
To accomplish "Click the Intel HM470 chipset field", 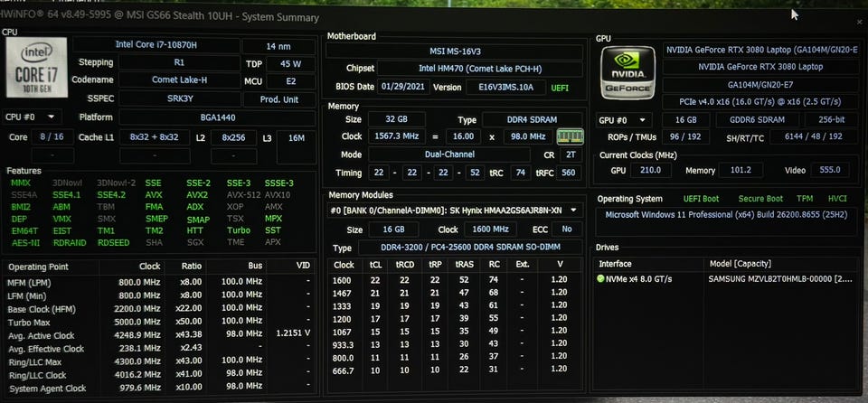I will pos(480,70).
